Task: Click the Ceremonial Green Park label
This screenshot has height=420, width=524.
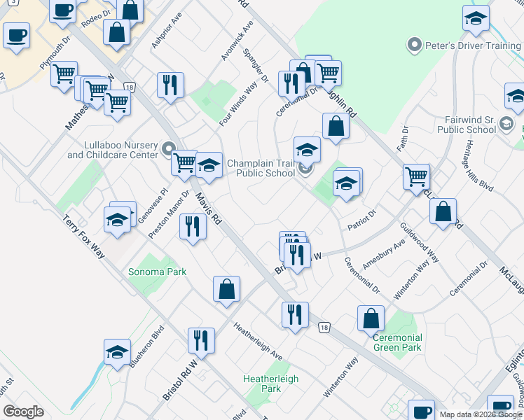Action: (x=397, y=342)
